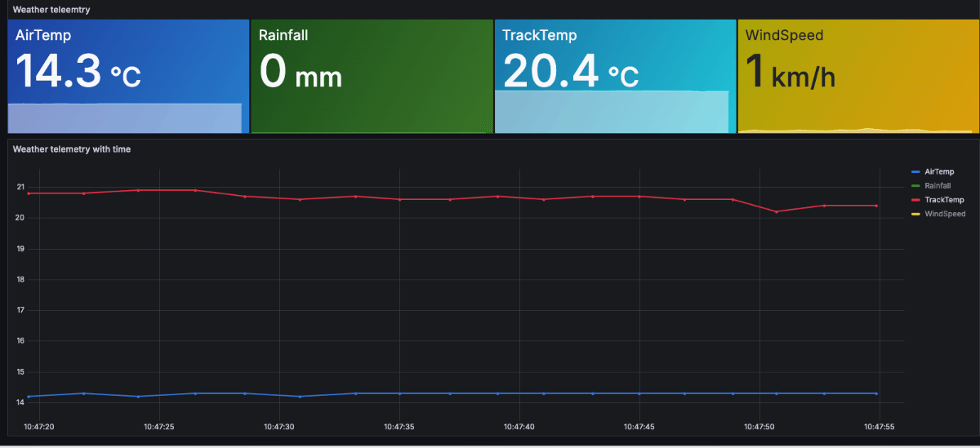This screenshot has width=980, height=448.
Task: Click the 10:47:25 time axis label
Action: click(159, 426)
